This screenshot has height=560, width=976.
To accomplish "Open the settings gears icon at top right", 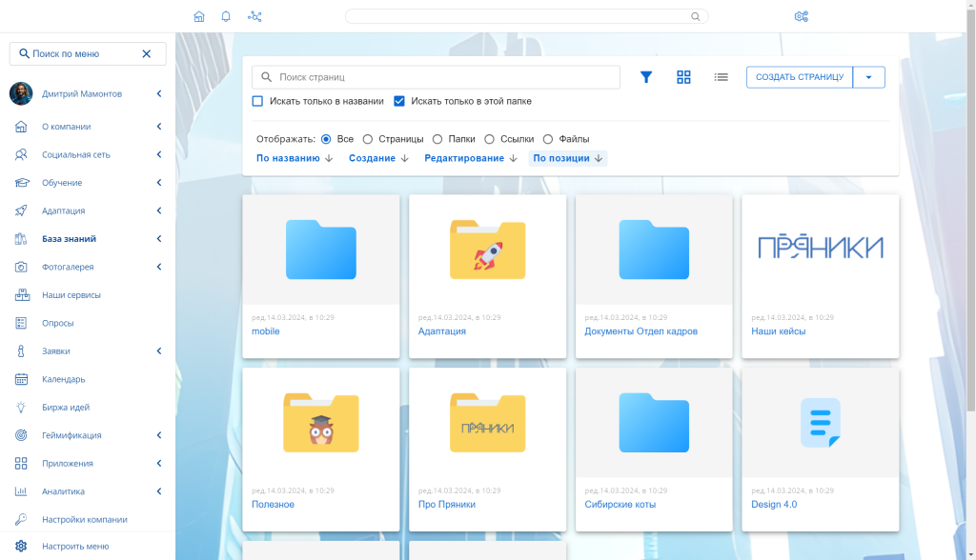I will (x=801, y=16).
